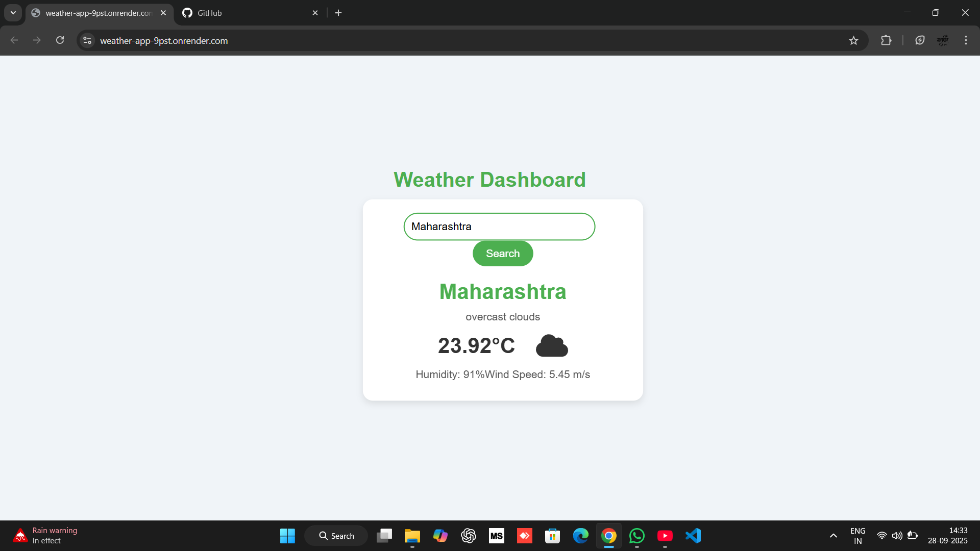Screen dimensions: 980x551
Task: Click inside the Maharashtra city search field
Action: tap(499, 227)
